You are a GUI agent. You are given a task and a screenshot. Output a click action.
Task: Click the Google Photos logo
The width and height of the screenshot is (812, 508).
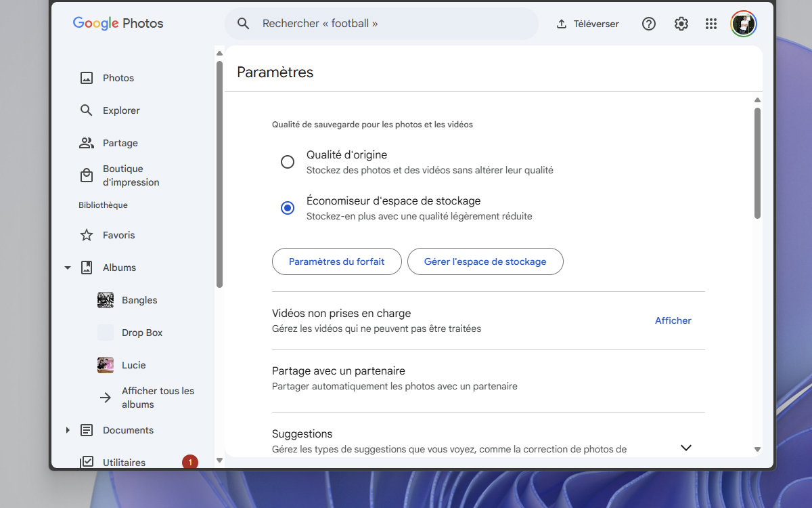(118, 24)
